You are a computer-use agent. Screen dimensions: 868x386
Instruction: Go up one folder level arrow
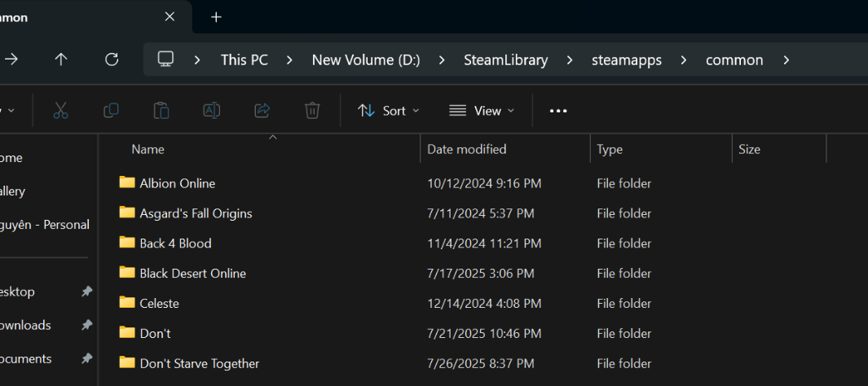pyautogui.click(x=61, y=59)
